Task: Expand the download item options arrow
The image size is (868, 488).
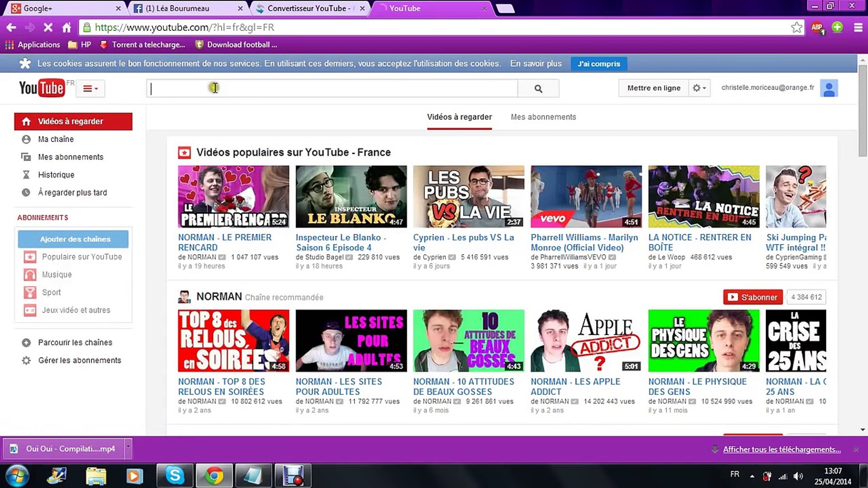Action: tap(128, 447)
